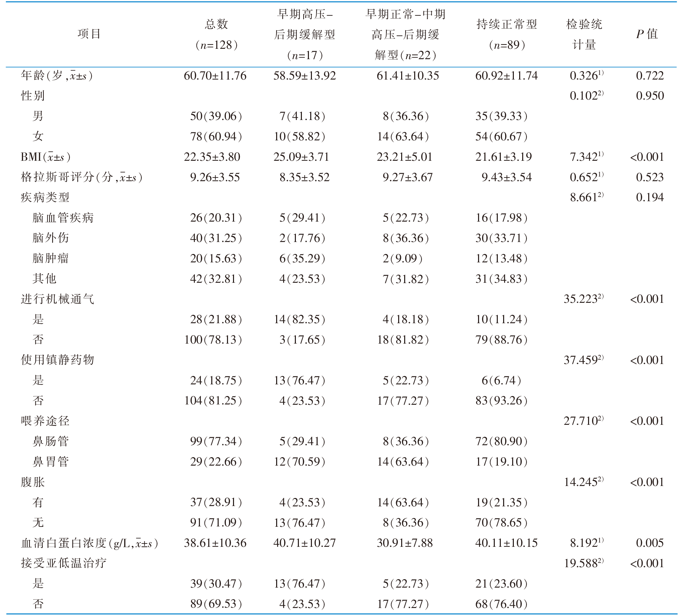Viewport: 685px width, 616px height.
Task: Select the 血清白蛋白浓度 row label
Action: pos(89,543)
